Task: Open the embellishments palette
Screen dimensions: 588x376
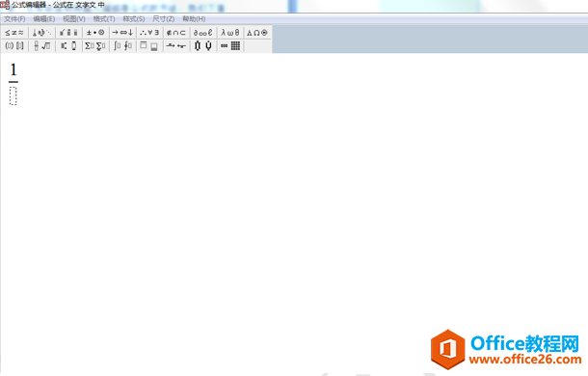Action: (x=68, y=33)
